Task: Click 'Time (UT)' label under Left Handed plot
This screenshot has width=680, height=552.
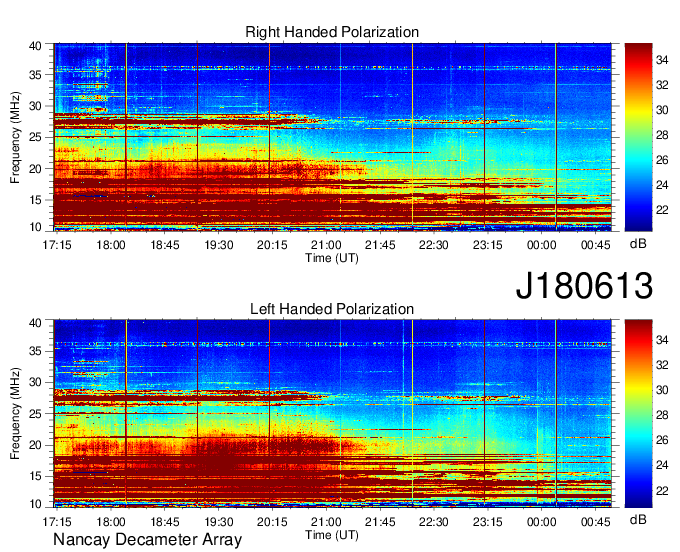Action: (x=332, y=535)
